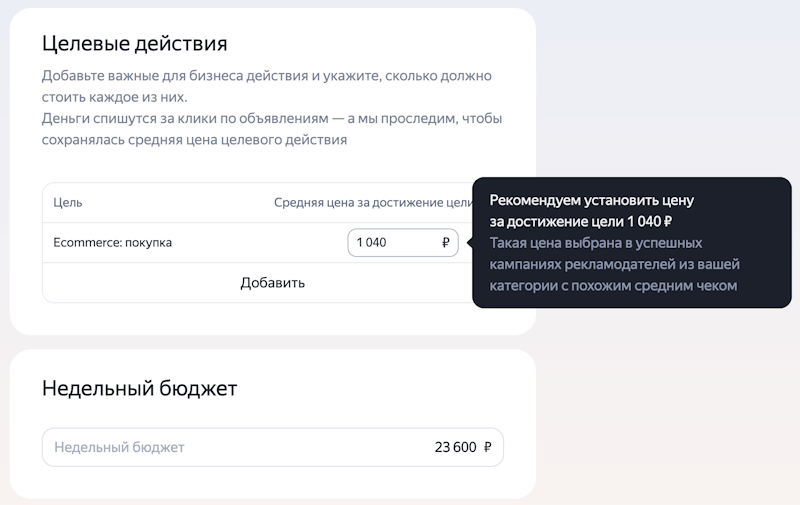Click the Добавить button to add a goal

pyautogui.click(x=272, y=283)
